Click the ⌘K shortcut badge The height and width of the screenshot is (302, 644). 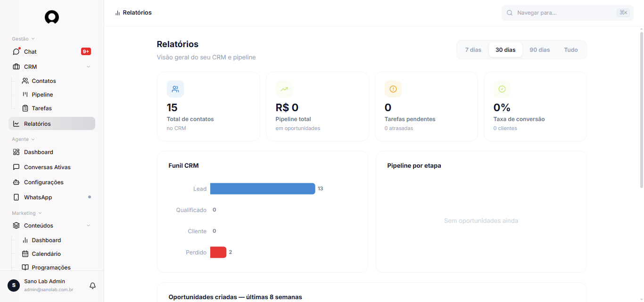(623, 13)
